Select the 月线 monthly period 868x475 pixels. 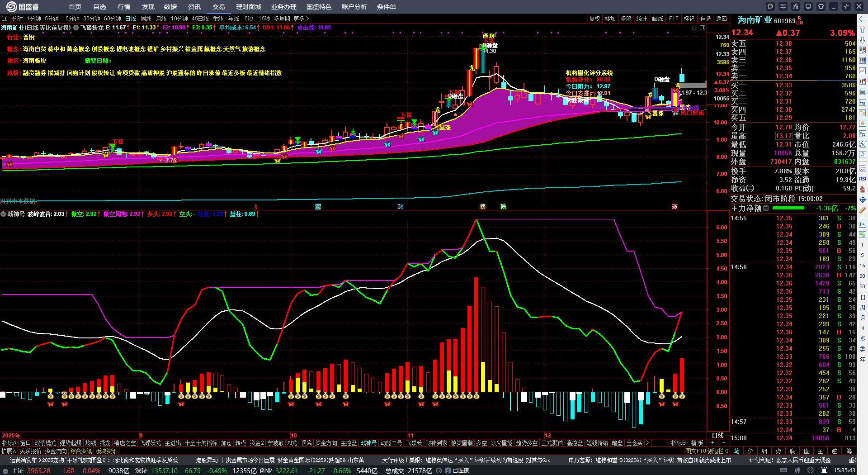[161, 19]
